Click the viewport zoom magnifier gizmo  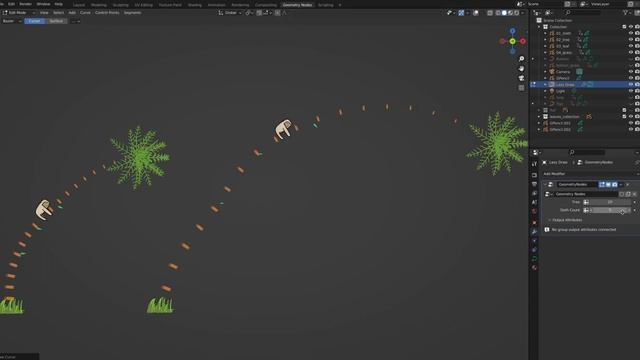[521, 59]
